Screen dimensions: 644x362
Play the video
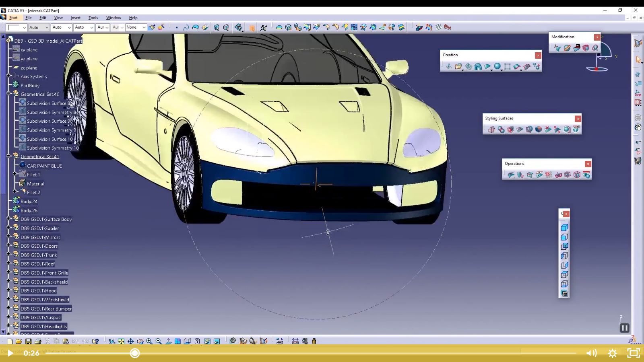[10, 353]
